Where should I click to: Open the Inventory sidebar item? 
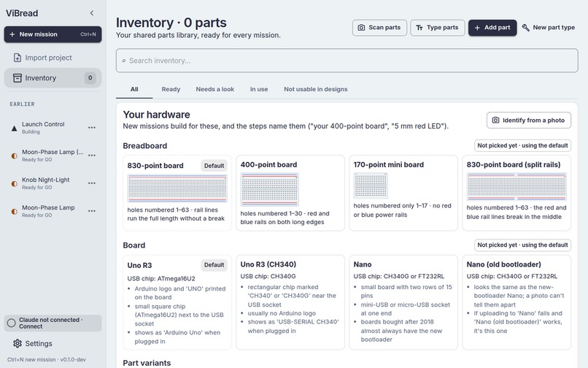pos(53,78)
